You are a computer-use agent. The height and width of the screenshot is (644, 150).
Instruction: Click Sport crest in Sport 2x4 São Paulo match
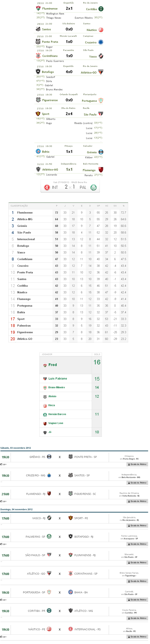click(x=38, y=114)
